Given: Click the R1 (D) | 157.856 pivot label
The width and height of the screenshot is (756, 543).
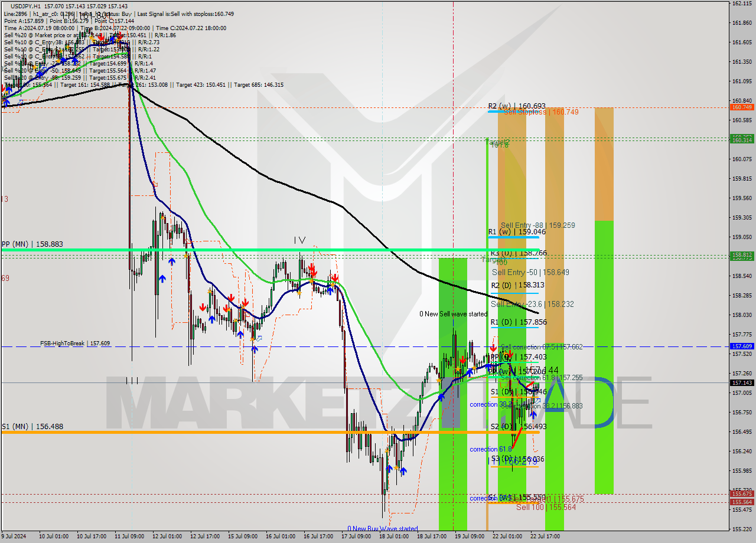Looking at the screenshot, I should pyautogui.click(x=519, y=322).
